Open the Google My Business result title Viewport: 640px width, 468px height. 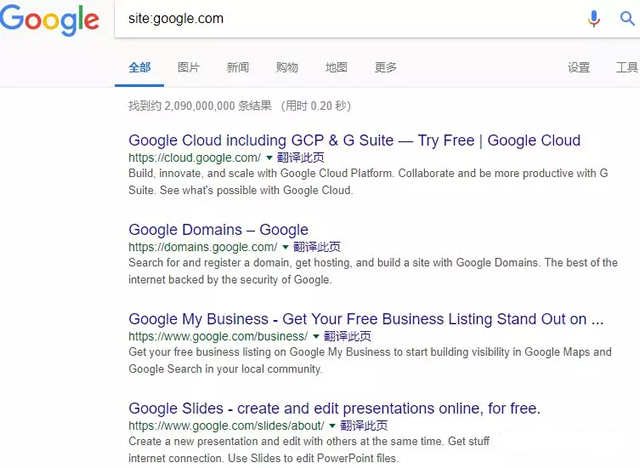point(366,319)
